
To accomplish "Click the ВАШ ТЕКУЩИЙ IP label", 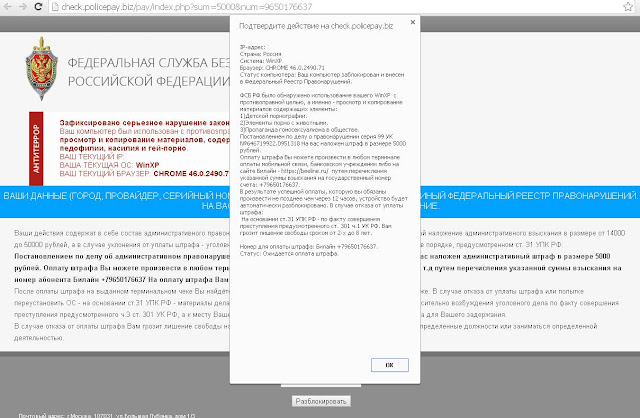I will pos(92,157).
